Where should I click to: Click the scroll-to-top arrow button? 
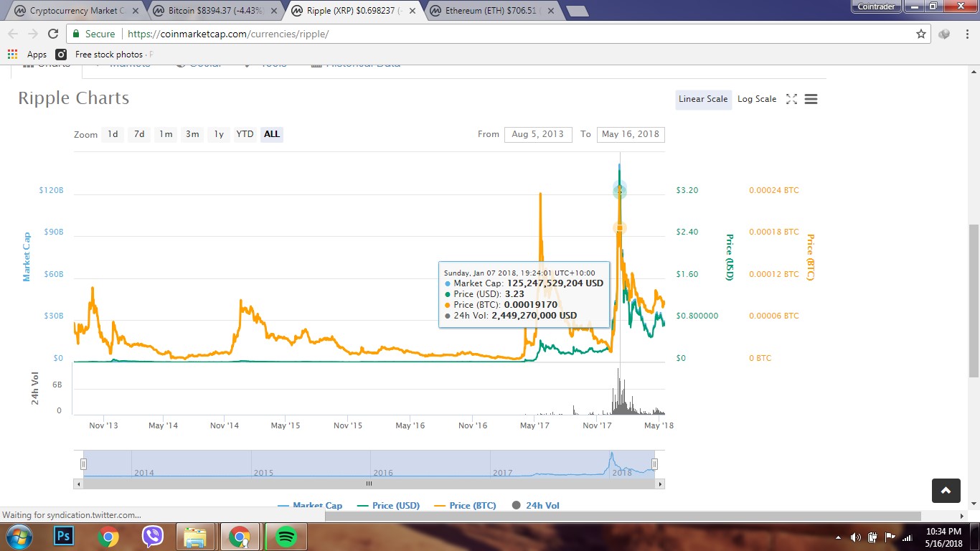(x=946, y=491)
